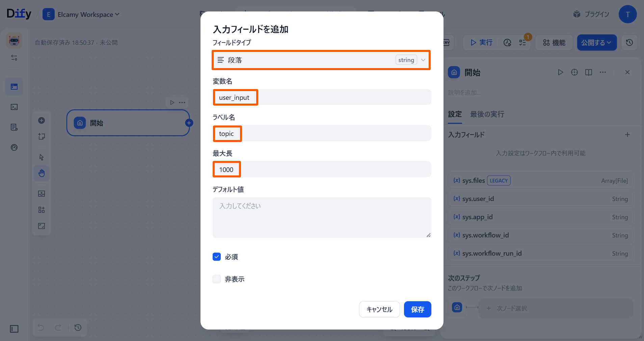Focus the 最大長 field showing 1000

click(x=322, y=169)
